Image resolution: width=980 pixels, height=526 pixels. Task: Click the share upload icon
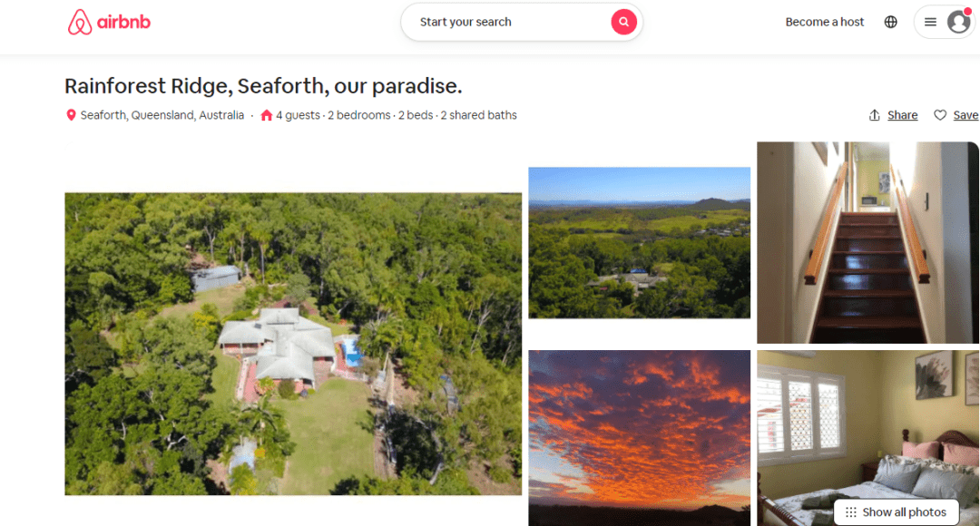click(x=875, y=115)
